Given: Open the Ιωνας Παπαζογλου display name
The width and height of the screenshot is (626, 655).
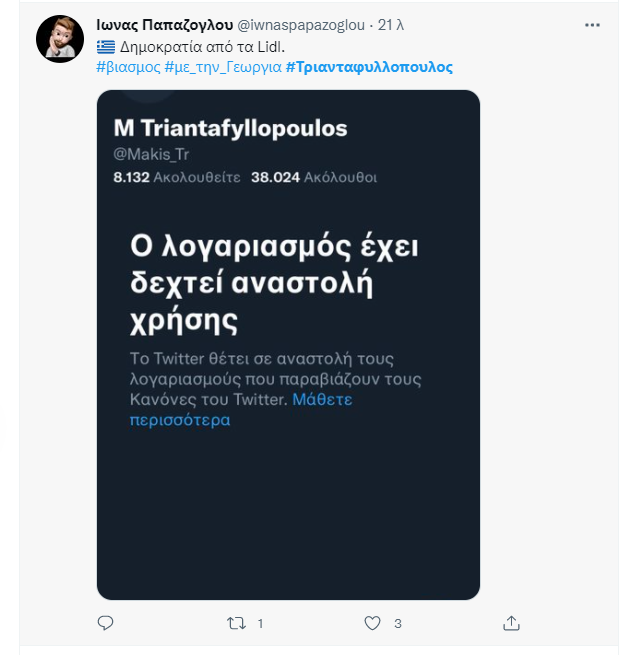Looking at the screenshot, I should [x=164, y=24].
